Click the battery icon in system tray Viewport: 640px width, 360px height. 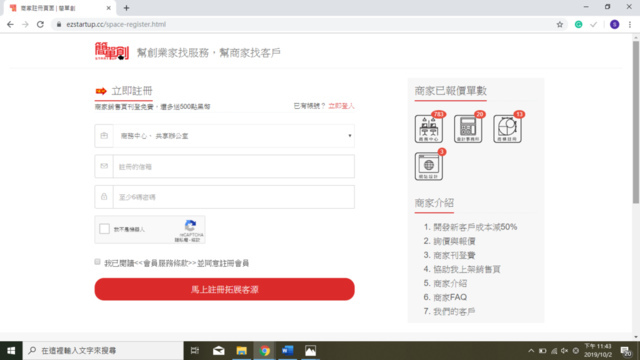[x=542, y=351]
